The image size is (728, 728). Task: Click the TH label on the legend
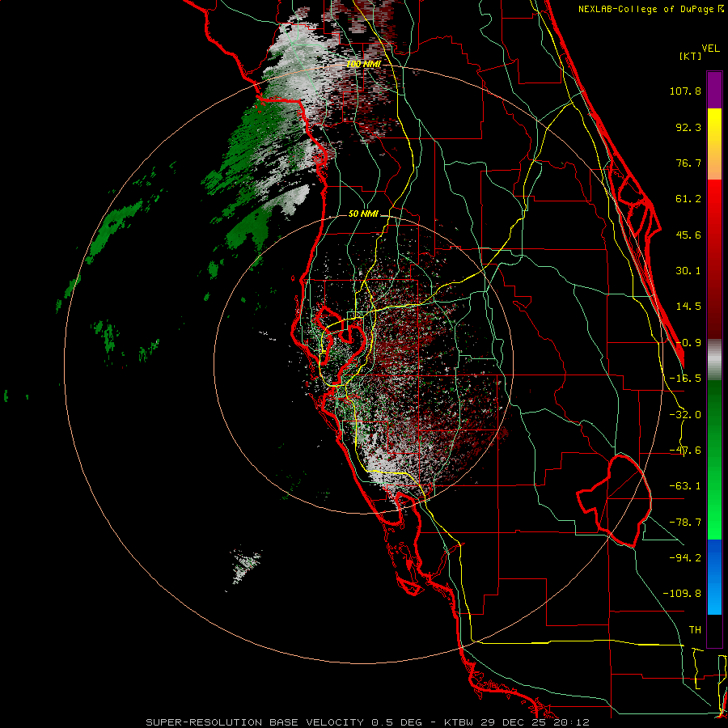click(695, 630)
